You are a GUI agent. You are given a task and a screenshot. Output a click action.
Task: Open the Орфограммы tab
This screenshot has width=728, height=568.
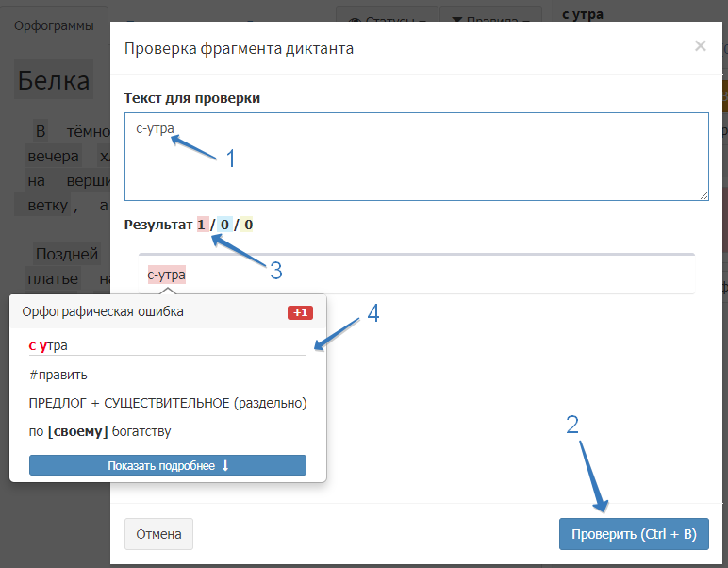[x=54, y=25]
